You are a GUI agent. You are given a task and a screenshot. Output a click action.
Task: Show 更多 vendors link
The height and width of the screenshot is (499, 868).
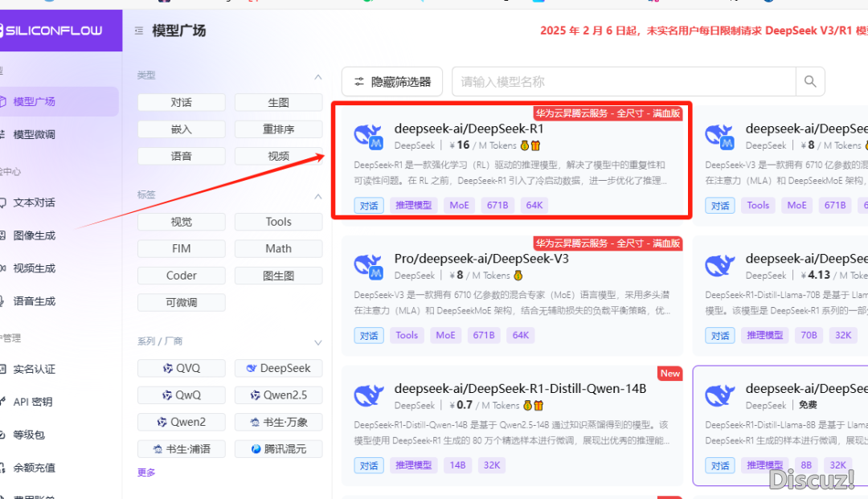click(x=146, y=472)
